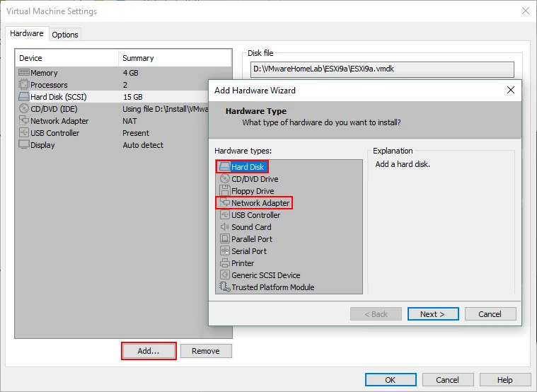
Task: Choose CD/DVD Drive icon in wizard
Action: point(225,179)
